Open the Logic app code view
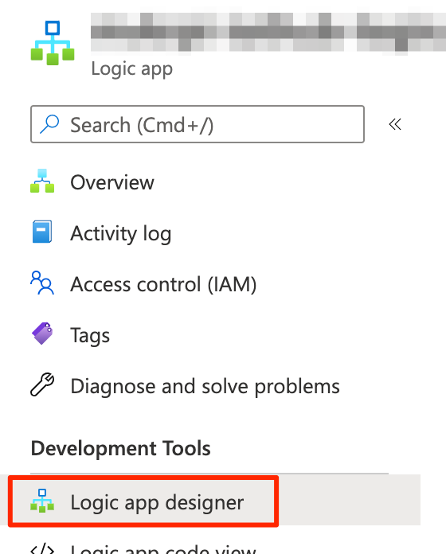This screenshot has height=554, width=446. pos(163,549)
